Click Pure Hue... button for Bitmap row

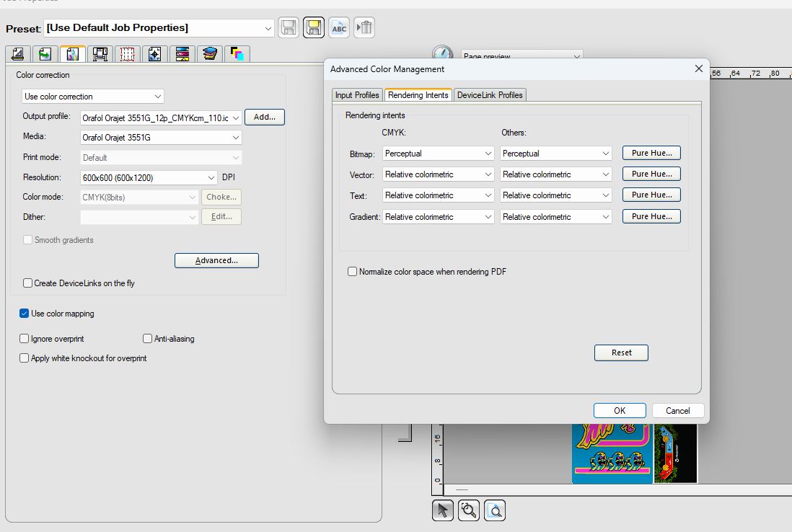click(x=651, y=153)
